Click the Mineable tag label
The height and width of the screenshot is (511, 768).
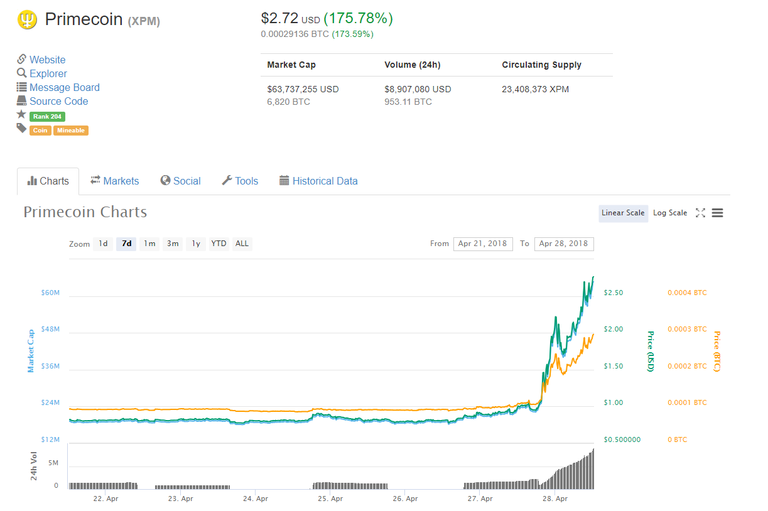click(x=71, y=130)
